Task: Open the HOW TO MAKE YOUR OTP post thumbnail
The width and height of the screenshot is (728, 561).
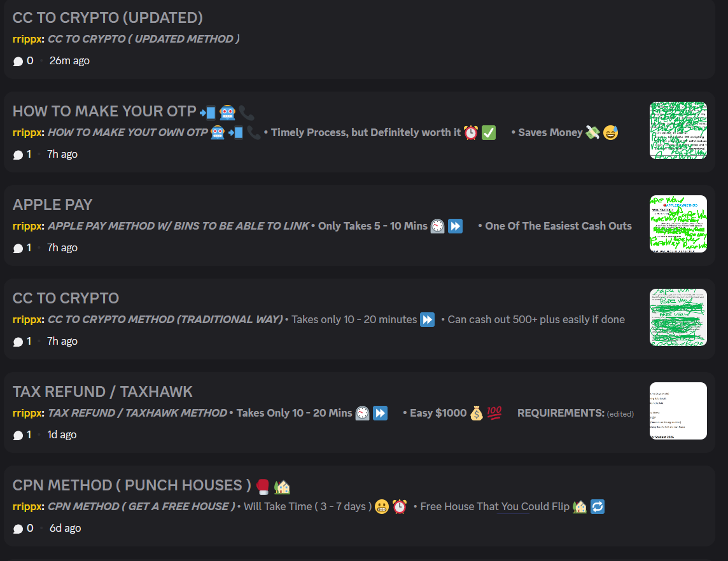Action: [678, 130]
